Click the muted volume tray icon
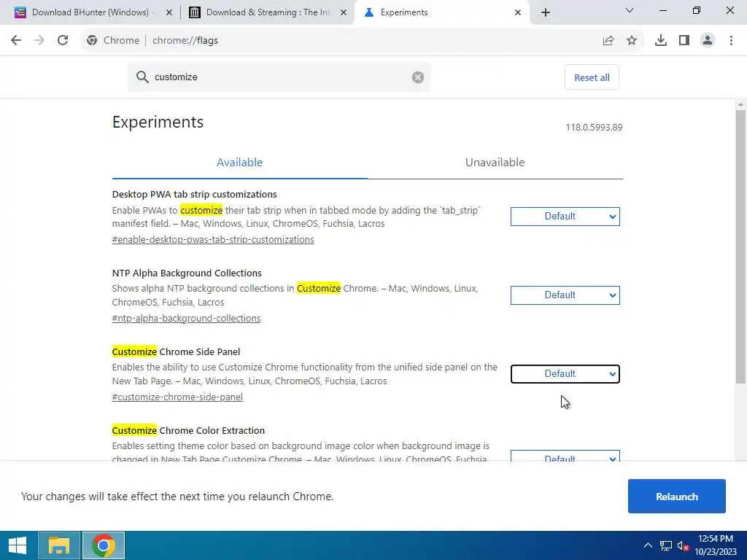Image resolution: width=747 pixels, height=560 pixels. click(x=683, y=545)
